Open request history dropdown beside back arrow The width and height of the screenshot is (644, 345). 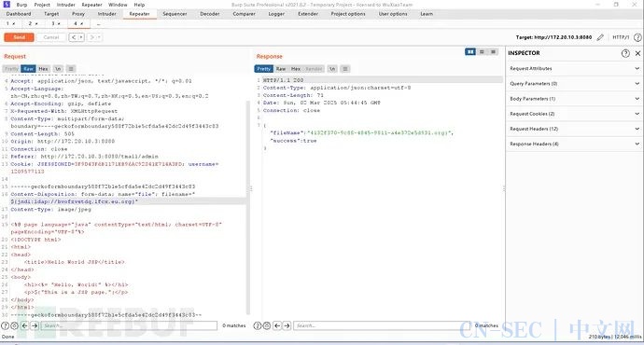(81, 37)
